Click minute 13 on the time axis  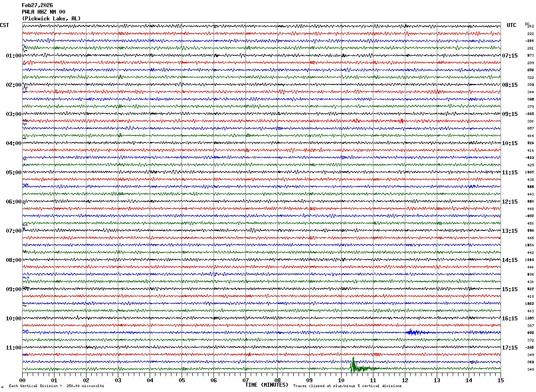437,380
